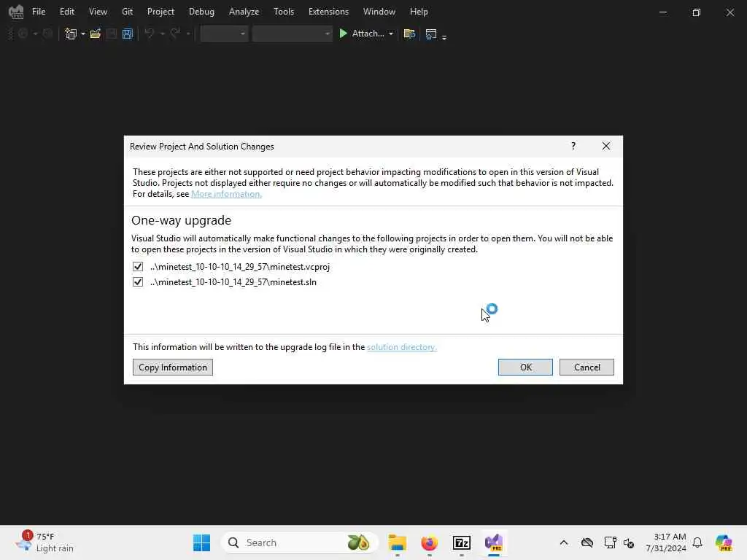The image size is (747, 560).
Task: Open the Windows Start menu
Action: [x=201, y=542]
